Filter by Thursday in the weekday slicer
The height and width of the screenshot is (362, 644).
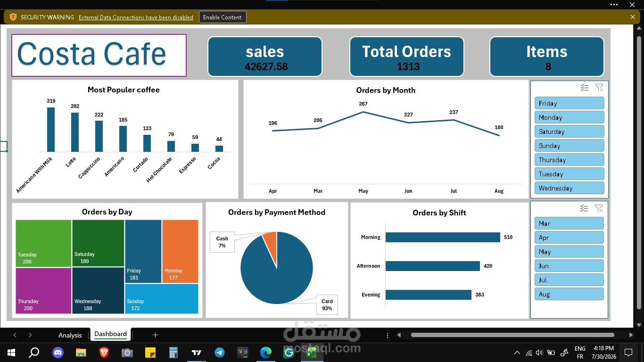569,160
